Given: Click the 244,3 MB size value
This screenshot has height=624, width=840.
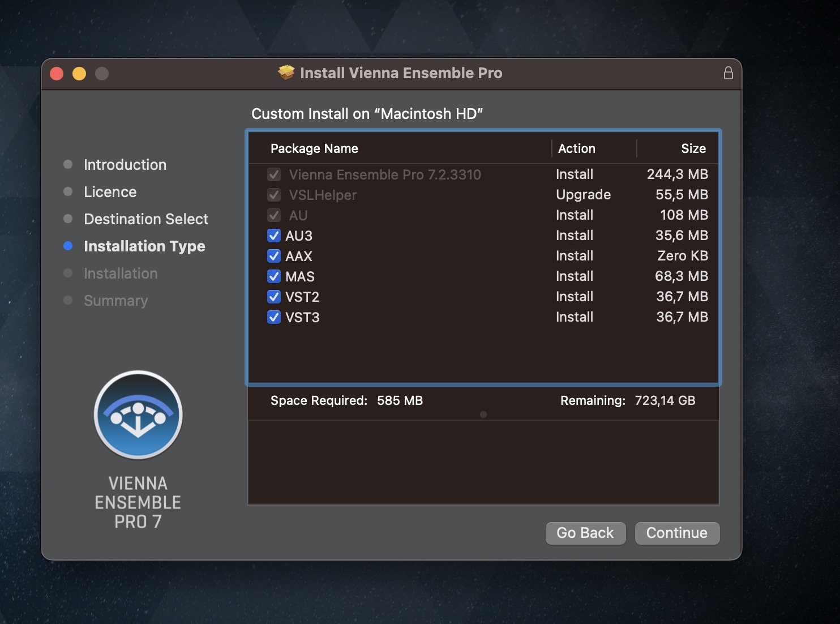Looking at the screenshot, I should point(678,174).
